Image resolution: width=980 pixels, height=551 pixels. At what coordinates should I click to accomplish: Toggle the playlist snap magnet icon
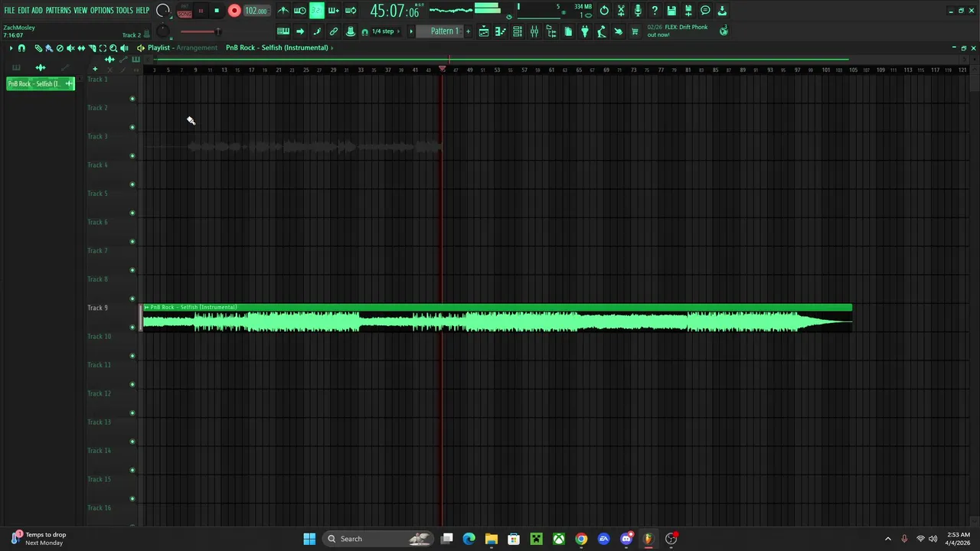[21, 48]
